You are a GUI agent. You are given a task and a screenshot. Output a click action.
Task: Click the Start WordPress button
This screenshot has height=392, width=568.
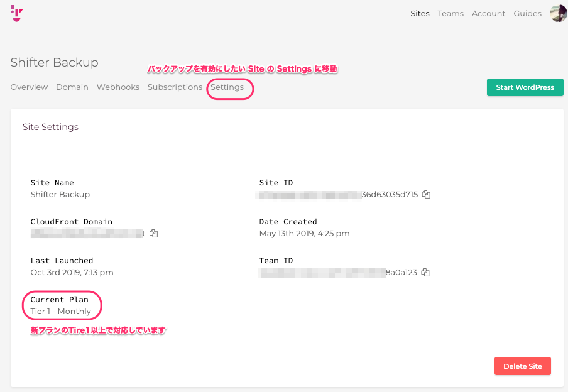[x=525, y=87]
